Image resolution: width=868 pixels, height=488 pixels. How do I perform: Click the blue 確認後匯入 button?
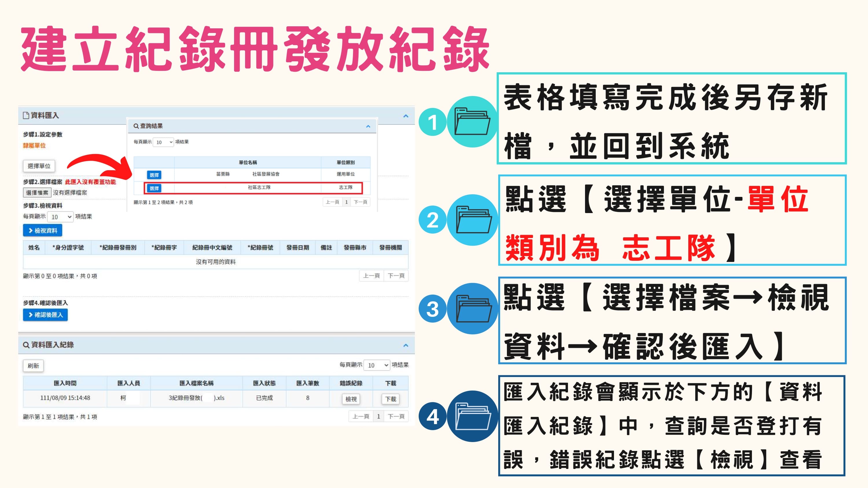tap(45, 315)
